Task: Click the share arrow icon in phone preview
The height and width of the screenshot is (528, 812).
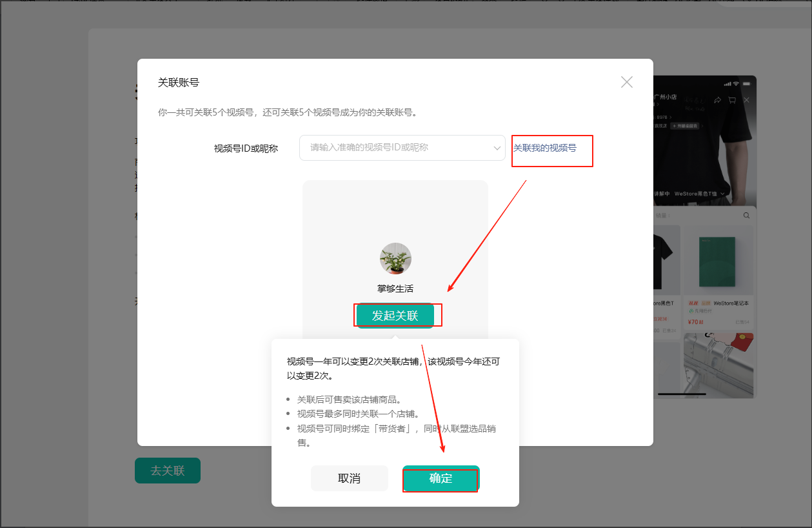Action: click(x=717, y=100)
